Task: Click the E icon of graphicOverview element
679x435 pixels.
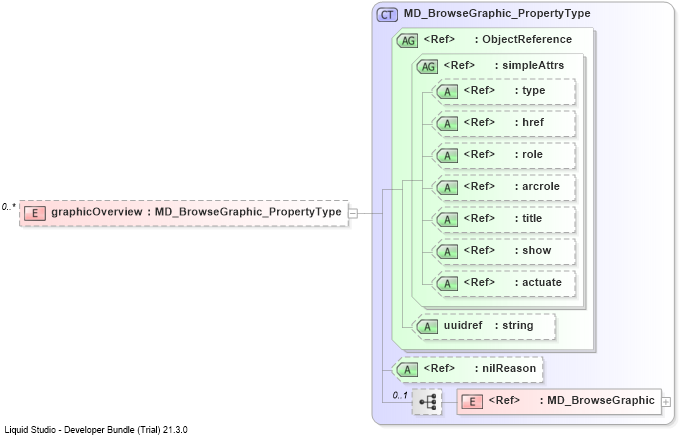Action: pos(35,213)
